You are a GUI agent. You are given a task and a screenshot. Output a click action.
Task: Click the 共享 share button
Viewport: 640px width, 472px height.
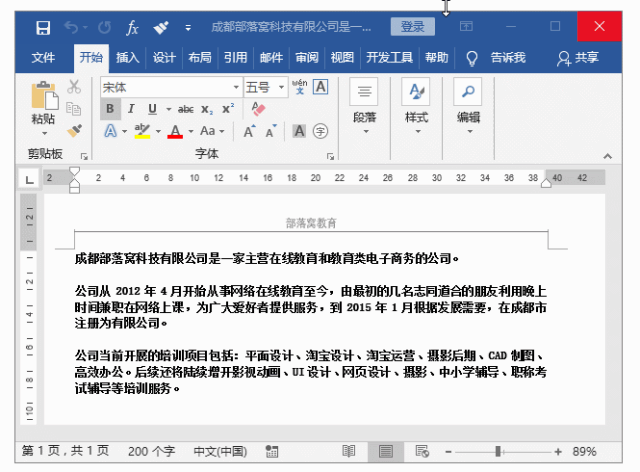[578, 58]
